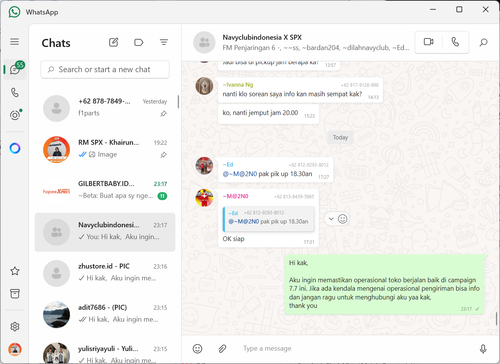Click the conversation scrollbar
Viewport: 500px width, 364px height.
(496, 319)
